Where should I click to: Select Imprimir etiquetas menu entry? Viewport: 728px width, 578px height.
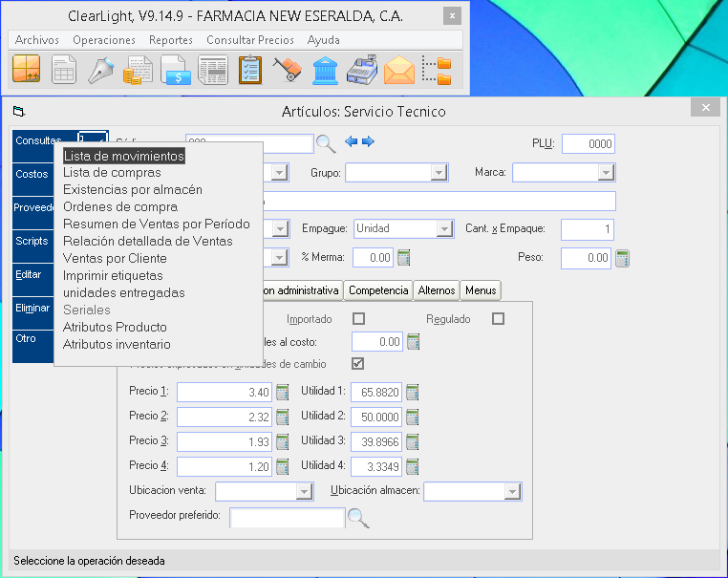[113, 276]
